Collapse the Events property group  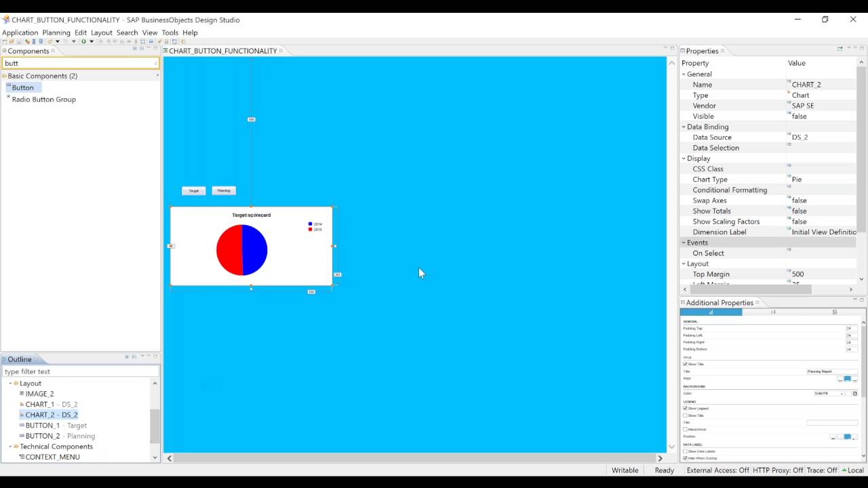tap(684, 243)
